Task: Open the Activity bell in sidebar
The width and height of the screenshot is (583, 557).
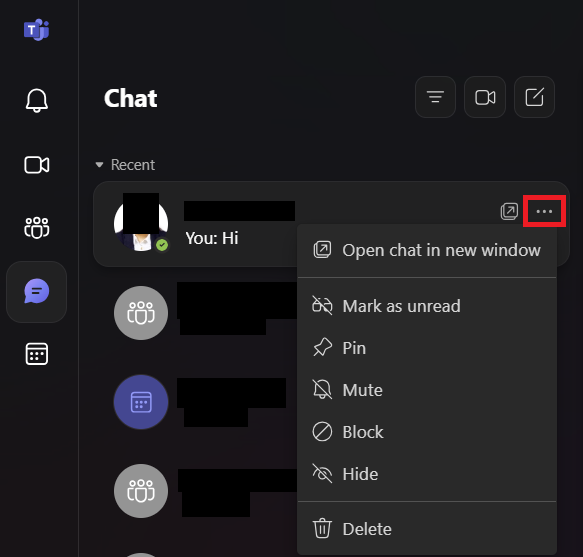Action: (36, 100)
